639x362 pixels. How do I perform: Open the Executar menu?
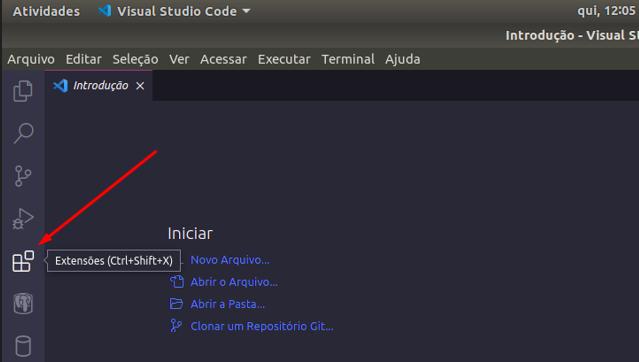coord(284,59)
